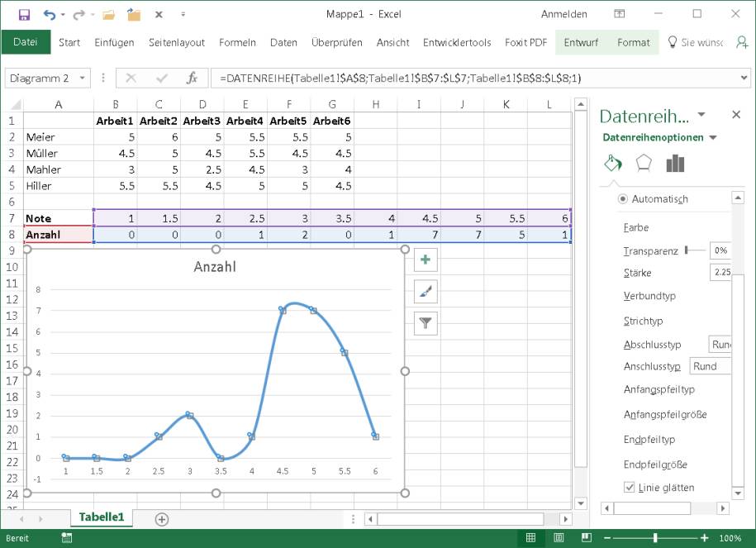Screen dimensions: 756x548
Task: Click the Anmelden sign-in link
Action: pos(564,14)
